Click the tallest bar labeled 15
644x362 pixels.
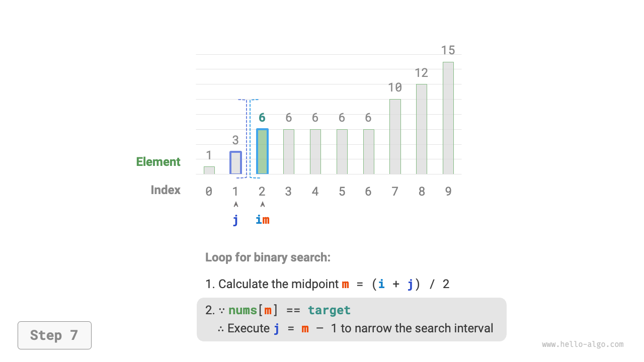(448, 118)
